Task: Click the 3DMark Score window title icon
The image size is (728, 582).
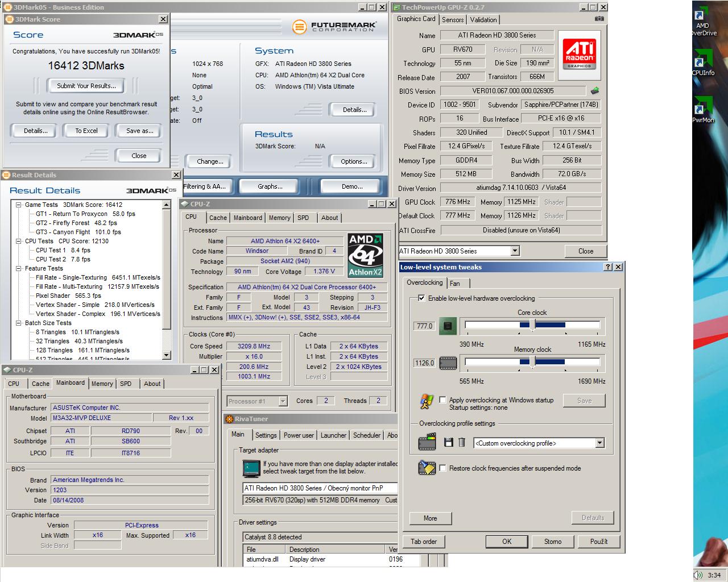Action: [9, 19]
